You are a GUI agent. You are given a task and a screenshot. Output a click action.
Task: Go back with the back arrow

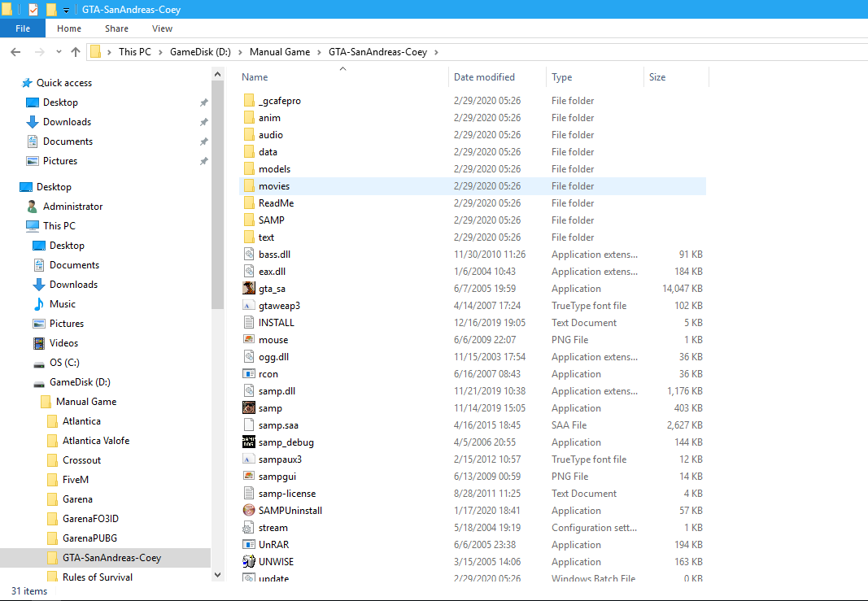(x=15, y=52)
